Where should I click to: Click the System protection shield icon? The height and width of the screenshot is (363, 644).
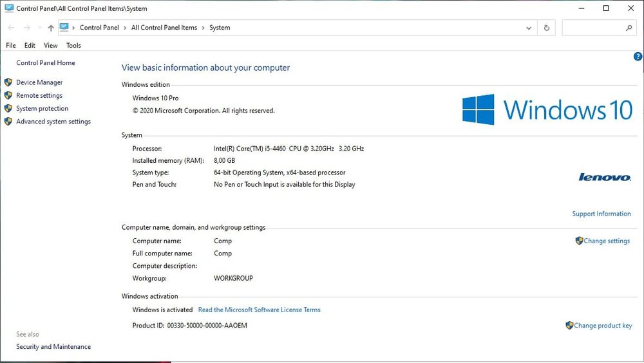tap(8, 109)
